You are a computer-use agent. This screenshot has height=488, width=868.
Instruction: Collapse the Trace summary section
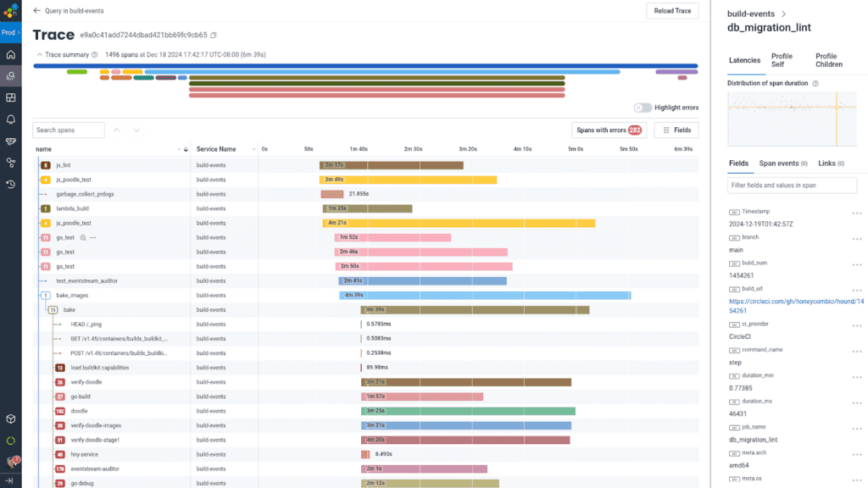[39, 55]
